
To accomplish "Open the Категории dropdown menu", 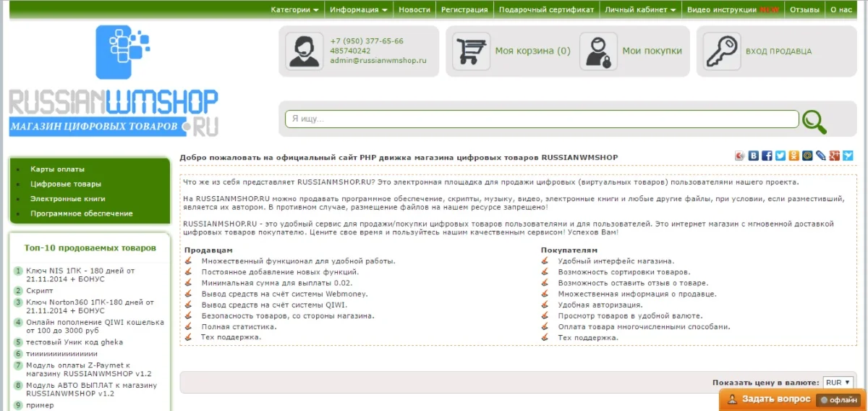I will (x=295, y=9).
